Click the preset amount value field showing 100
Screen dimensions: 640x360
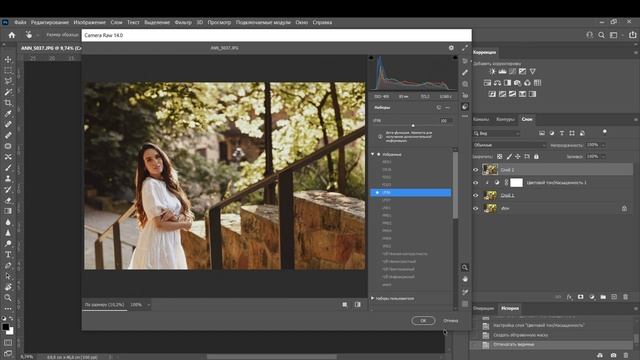pos(445,121)
